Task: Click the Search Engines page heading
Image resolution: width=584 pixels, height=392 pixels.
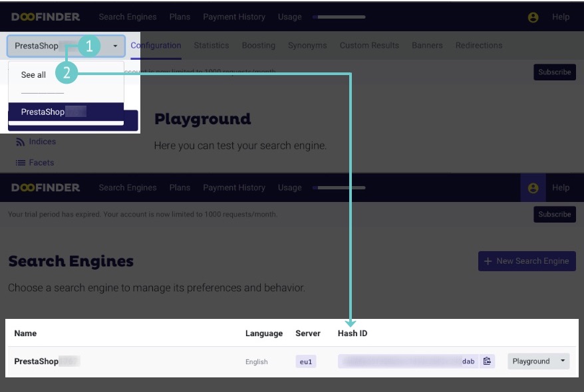Action: (x=71, y=261)
